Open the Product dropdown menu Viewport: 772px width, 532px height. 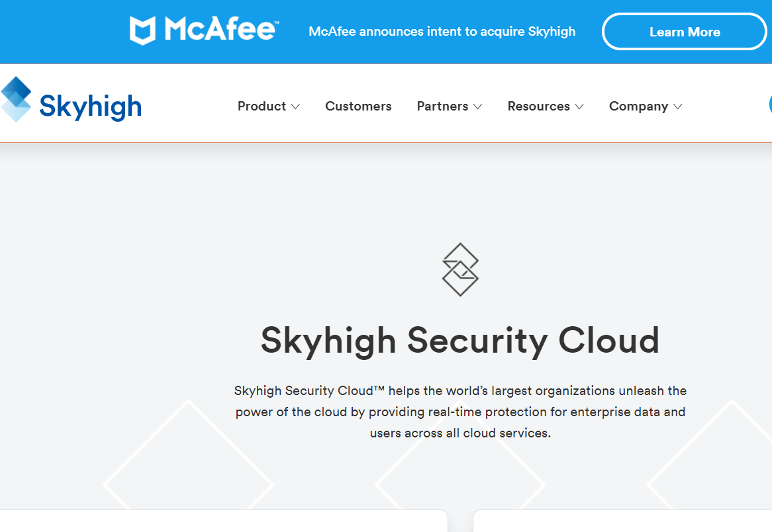263,106
